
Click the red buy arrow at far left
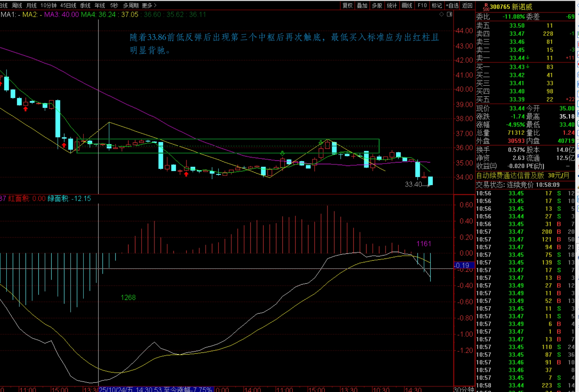pos(1,83)
